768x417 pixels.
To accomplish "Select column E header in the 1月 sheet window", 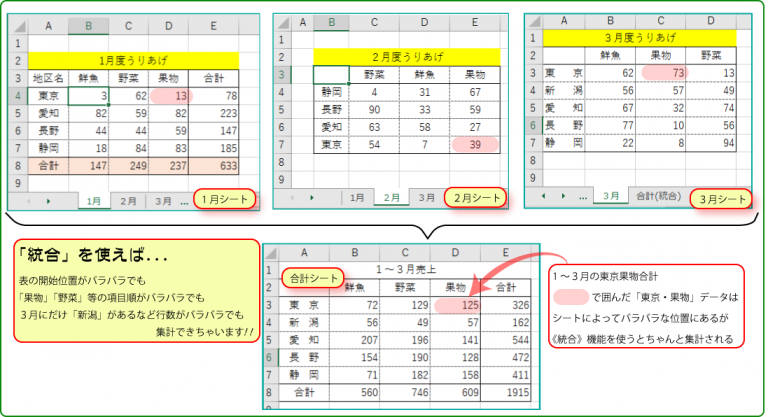I will [x=214, y=26].
